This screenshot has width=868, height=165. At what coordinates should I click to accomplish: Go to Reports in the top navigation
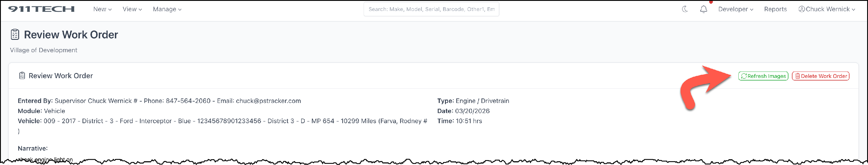point(775,9)
